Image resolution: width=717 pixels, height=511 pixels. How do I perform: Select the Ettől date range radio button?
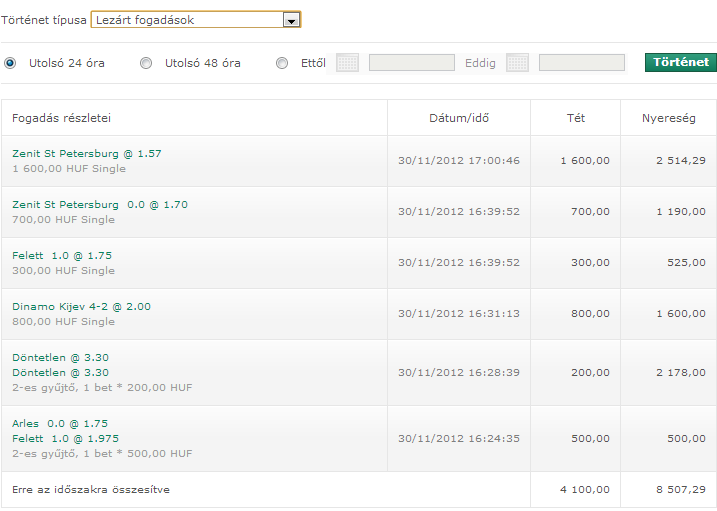[x=282, y=63]
